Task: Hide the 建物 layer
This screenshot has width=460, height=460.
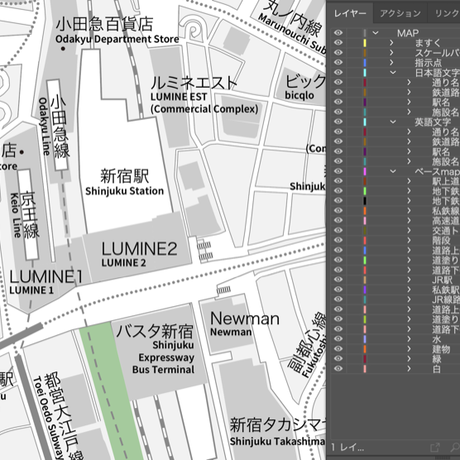Action: (x=338, y=349)
